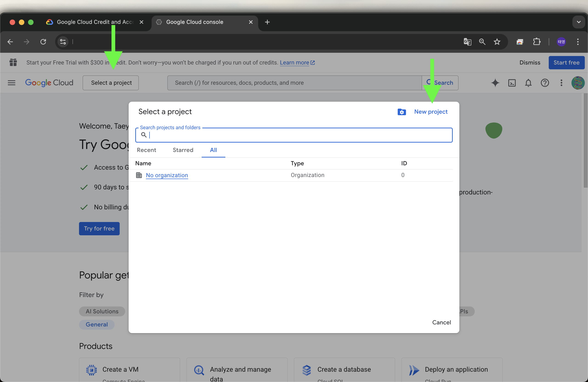The width and height of the screenshot is (588, 382).
Task: Open the No organization link
Action: pos(167,175)
